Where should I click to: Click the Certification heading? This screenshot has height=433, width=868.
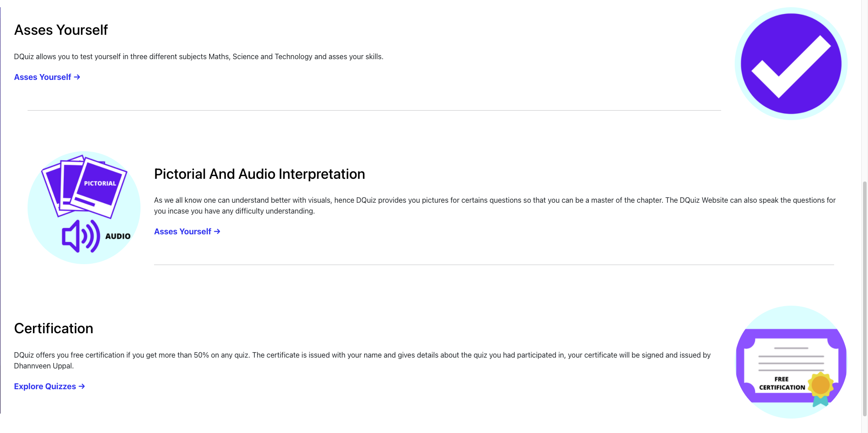(x=54, y=329)
